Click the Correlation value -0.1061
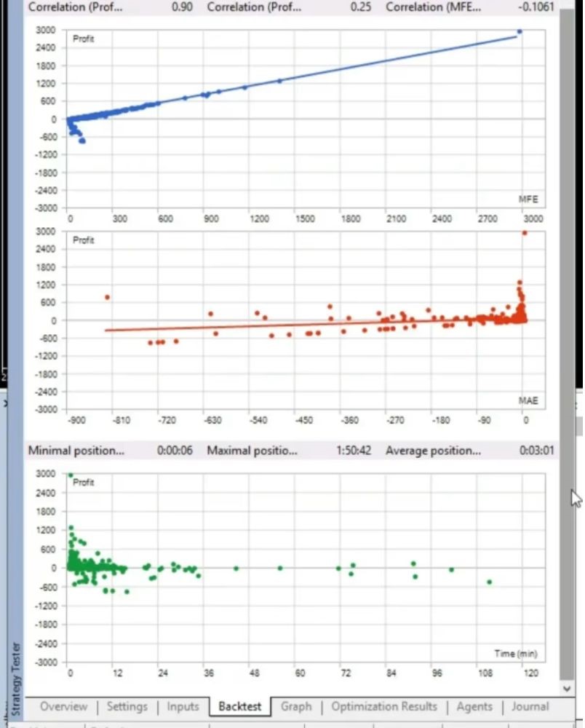 536,7
